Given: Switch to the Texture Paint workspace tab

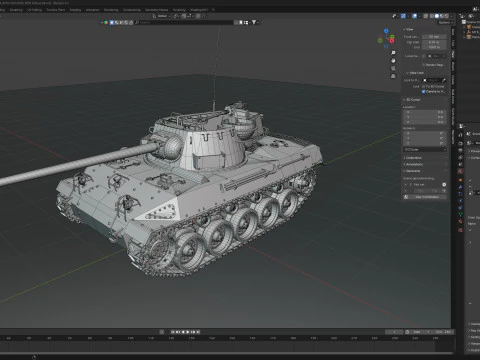Looking at the screenshot, I should click(56, 10).
